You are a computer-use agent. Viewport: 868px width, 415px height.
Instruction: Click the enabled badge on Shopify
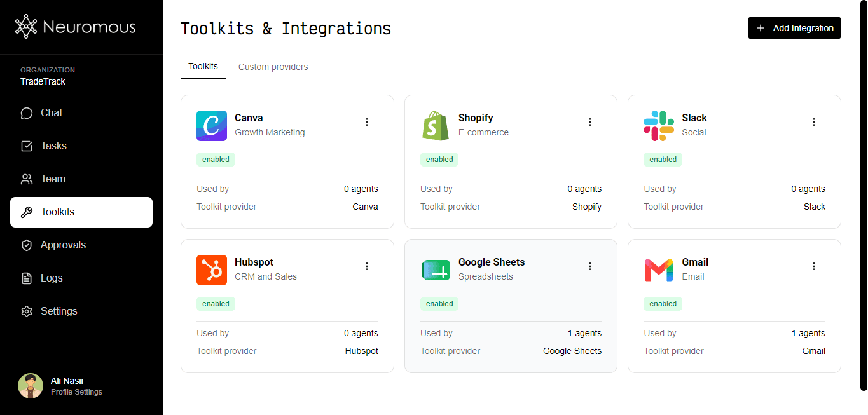pos(439,160)
